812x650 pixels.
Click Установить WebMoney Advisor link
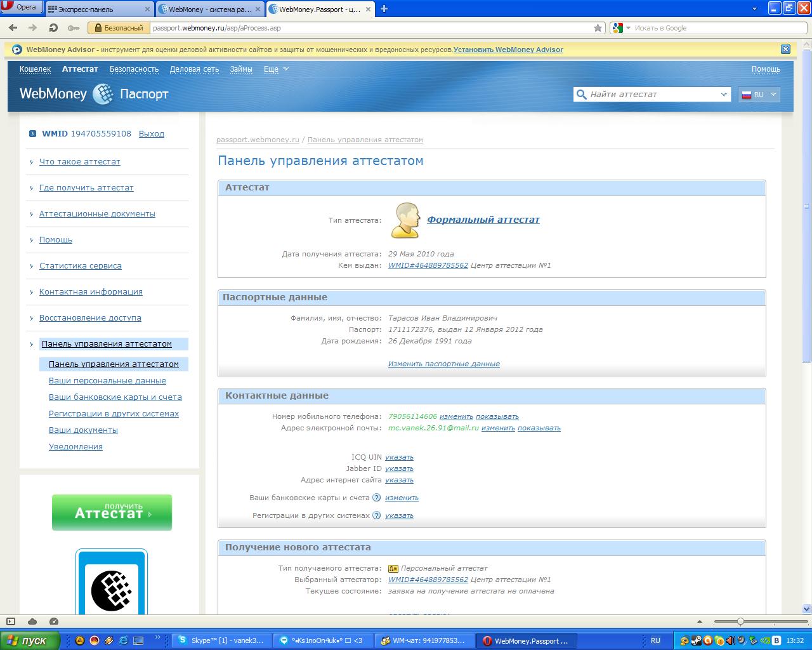point(508,50)
